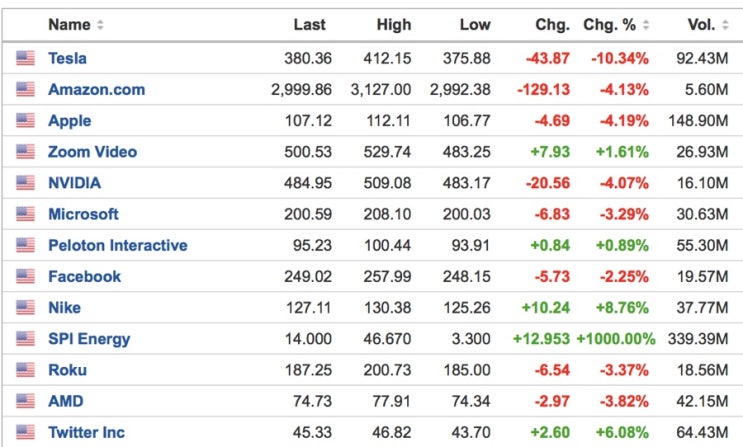Select Microsoft's low value 200.03

point(467,214)
